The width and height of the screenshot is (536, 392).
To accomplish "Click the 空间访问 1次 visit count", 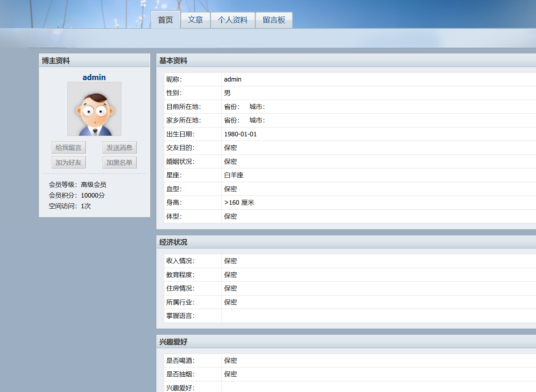I will [x=70, y=206].
